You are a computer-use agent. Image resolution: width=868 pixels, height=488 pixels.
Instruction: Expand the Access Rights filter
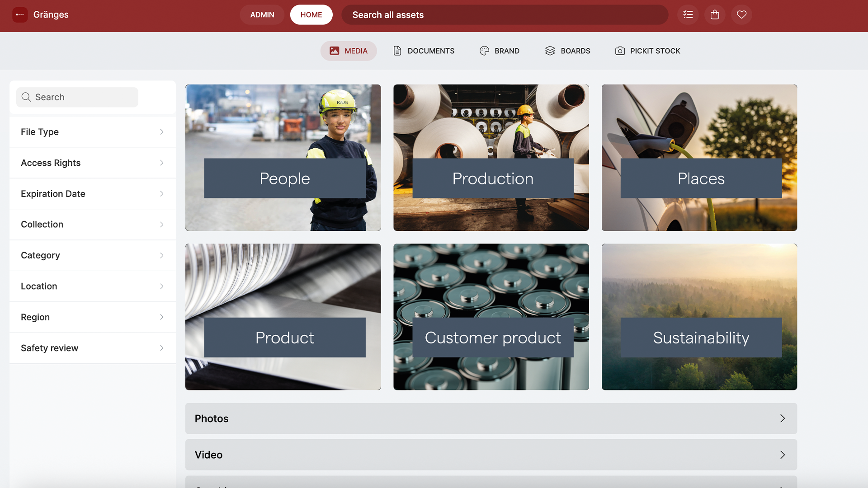92,163
